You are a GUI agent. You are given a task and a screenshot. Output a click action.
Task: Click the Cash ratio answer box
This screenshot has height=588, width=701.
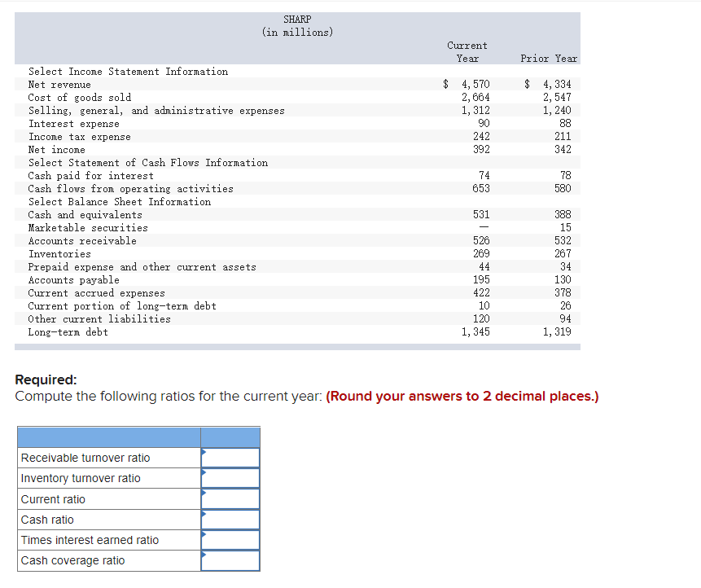(x=230, y=519)
